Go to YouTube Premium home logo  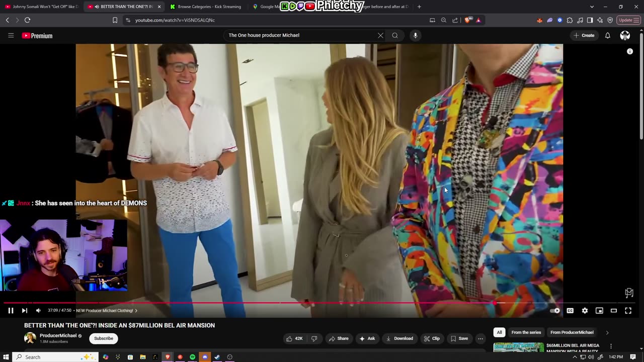[x=37, y=36]
